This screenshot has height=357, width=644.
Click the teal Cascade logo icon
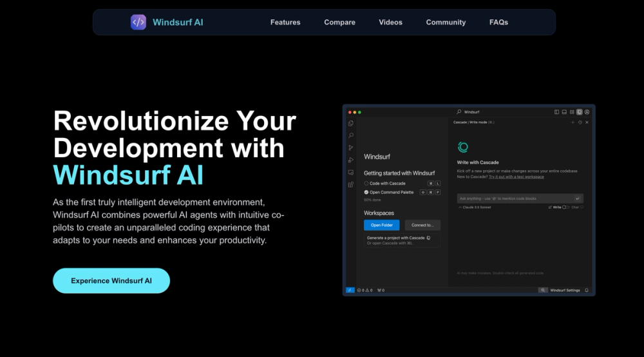463,147
